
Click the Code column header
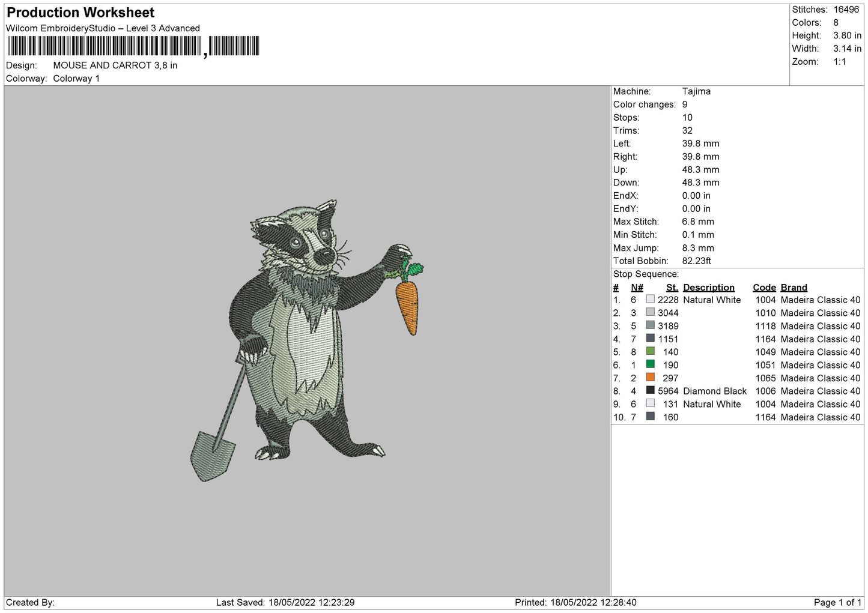click(x=764, y=288)
